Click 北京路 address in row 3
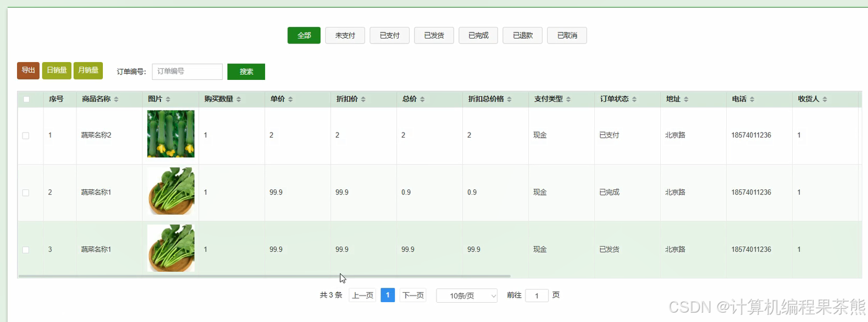The width and height of the screenshot is (868, 322). (675, 250)
